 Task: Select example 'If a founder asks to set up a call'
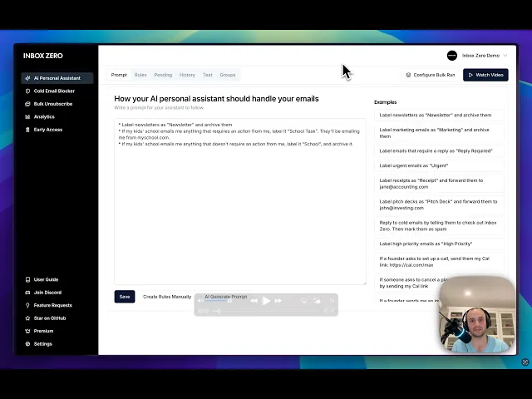coord(439,262)
